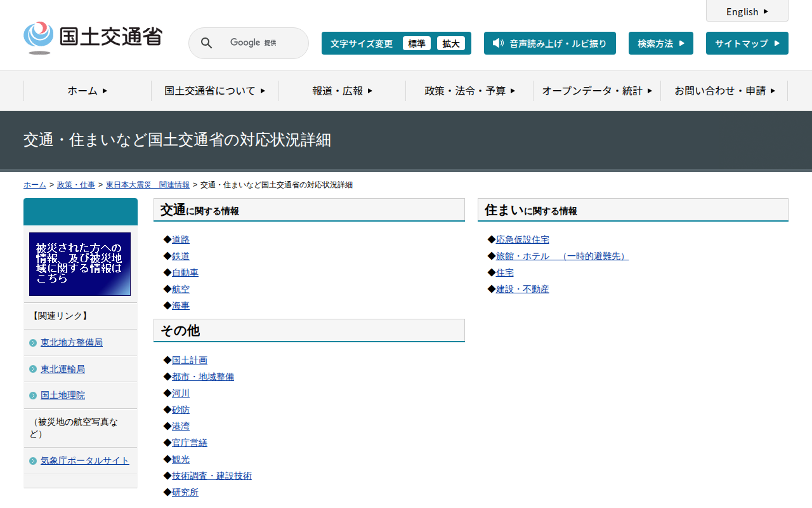Open the 検索方法 button
Image resolution: width=812 pixels, height=508 pixels.
(x=660, y=43)
